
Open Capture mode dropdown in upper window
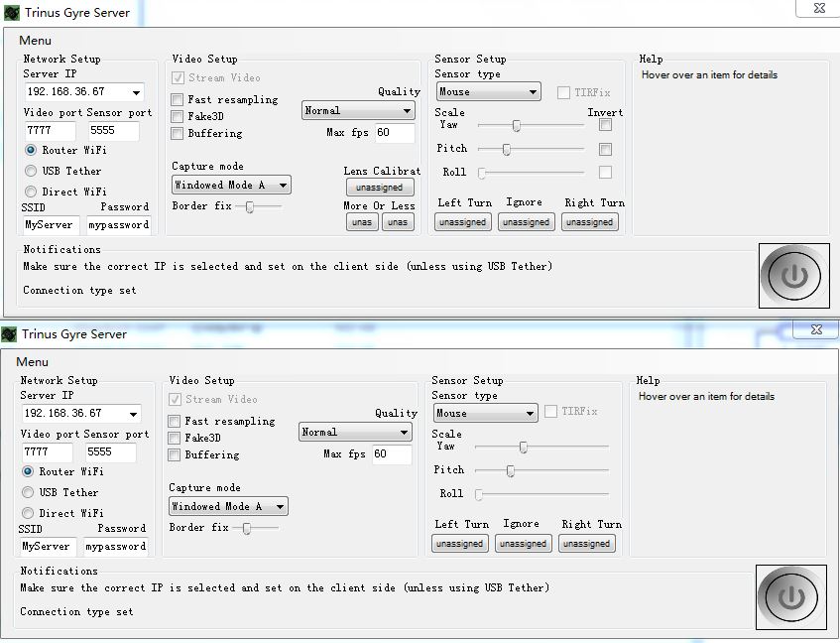[231, 185]
